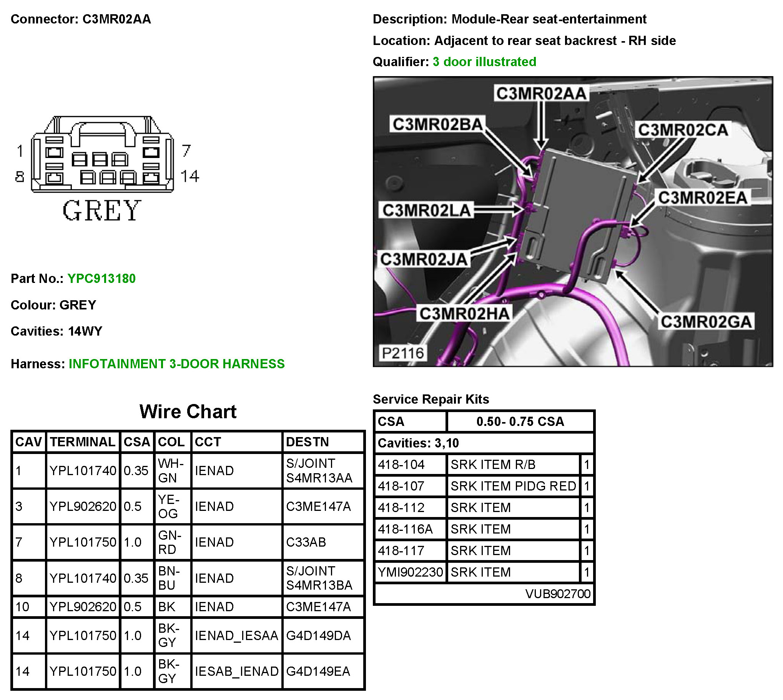Click the P2116 image reference tag
The width and height of the screenshot is (783, 700).
[x=403, y=353]
